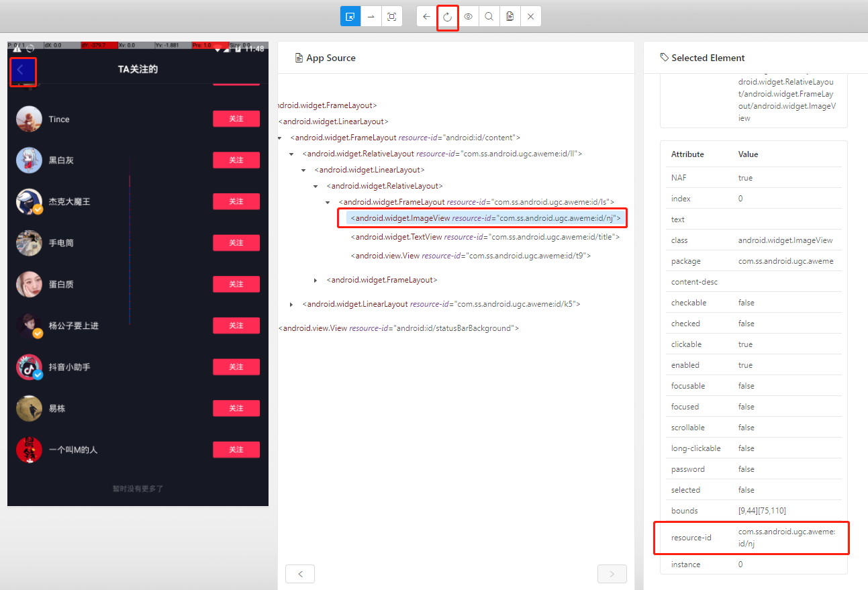Follow 手电筒 with 关注 button

236,243
